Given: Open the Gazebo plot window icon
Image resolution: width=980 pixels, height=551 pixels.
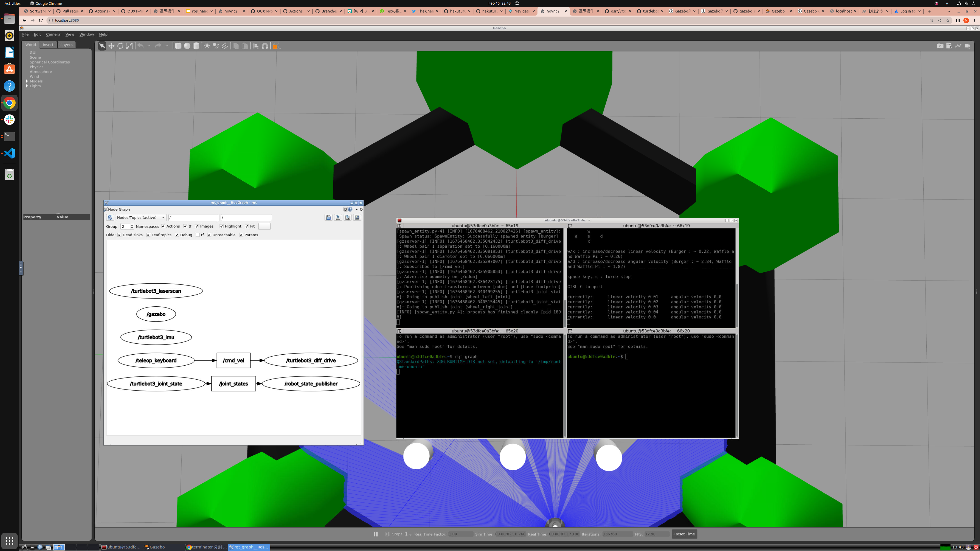Looking at the screenshot, I should (x=958, y=46).
